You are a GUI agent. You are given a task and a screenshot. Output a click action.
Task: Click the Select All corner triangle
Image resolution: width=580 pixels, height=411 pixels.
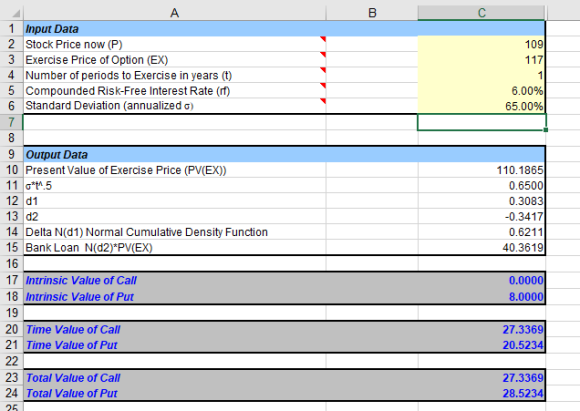(15, 13)
